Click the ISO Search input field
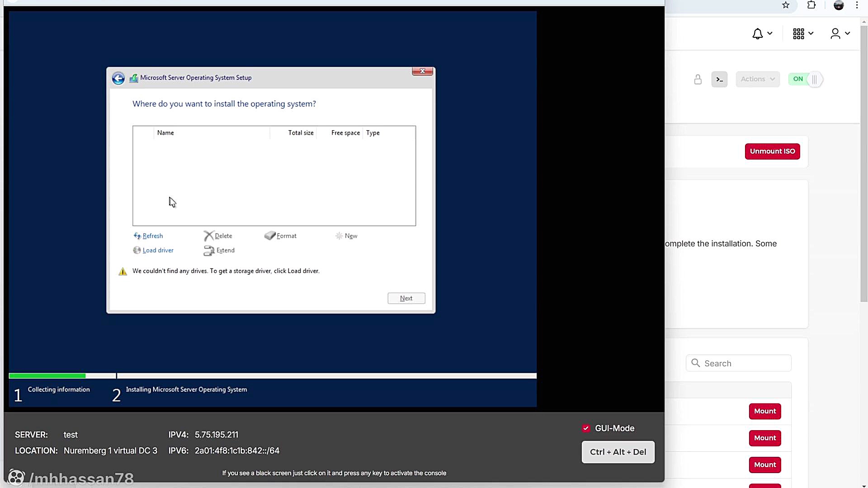The height and width of the screenshot is (488, 868). coord(739,363)
